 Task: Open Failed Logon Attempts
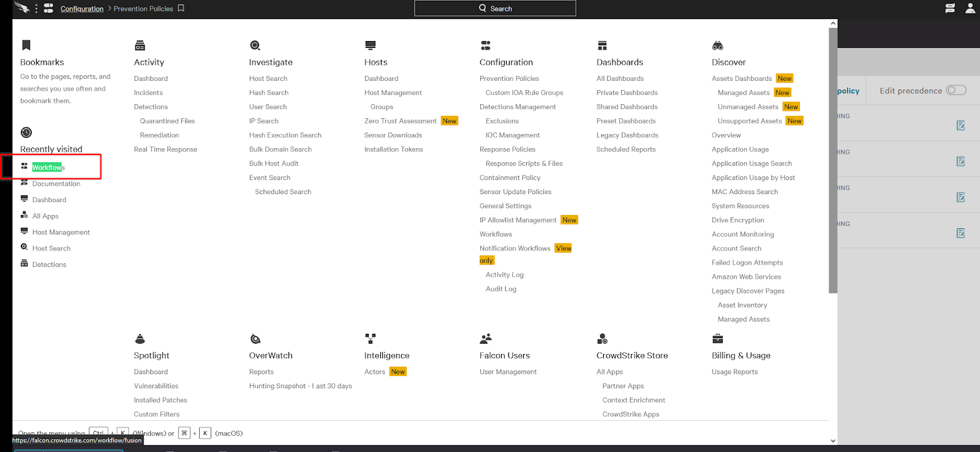pyautogui.click(x=747, y=263)
